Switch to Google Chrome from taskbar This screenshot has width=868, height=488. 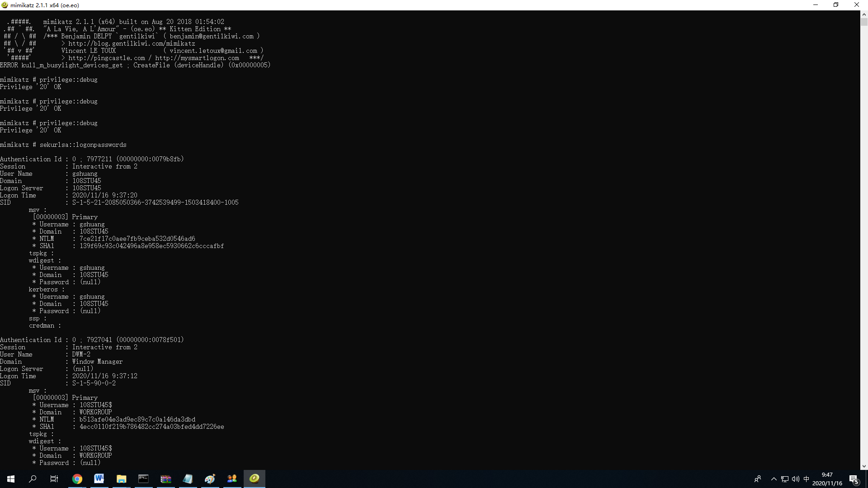(x=77, y=479)
